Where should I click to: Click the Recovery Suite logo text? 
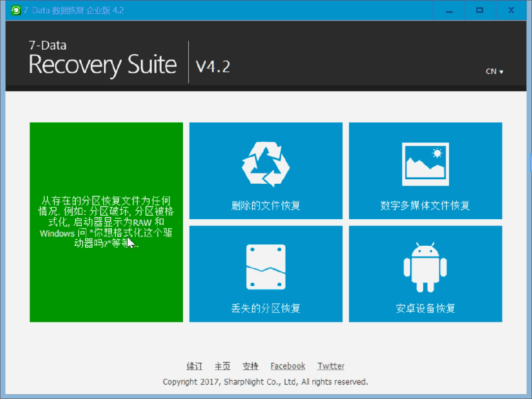(x=102, y=64)
